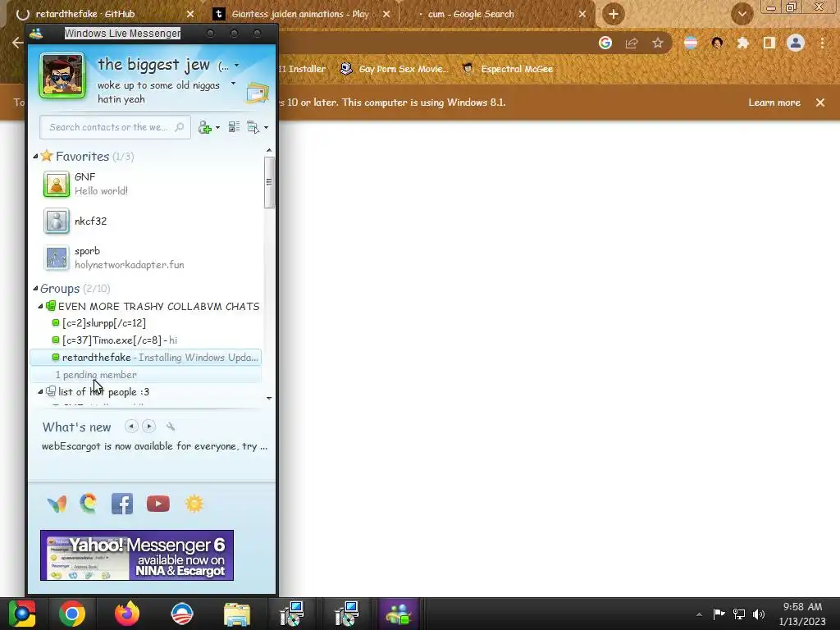Image resolution: width=840 pixels, height=630 pixels.
Task: Open Chrome's three-dot menu
Action: point(822,43)
